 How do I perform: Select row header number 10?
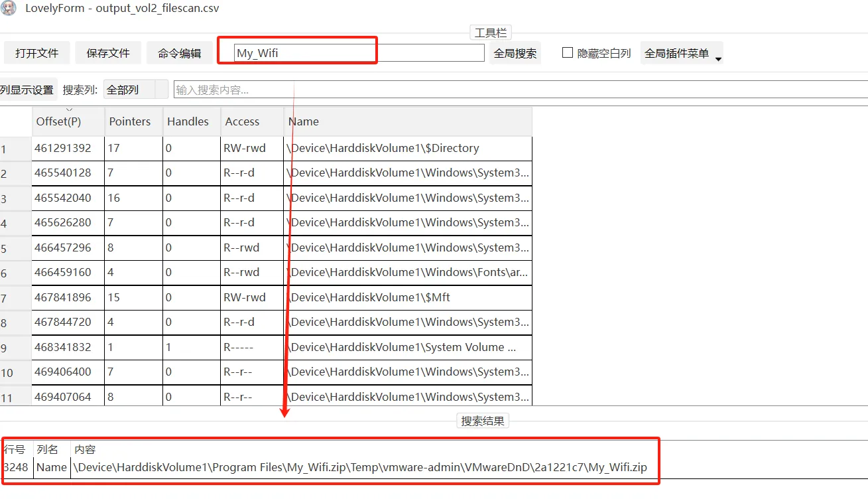[16, 372]
